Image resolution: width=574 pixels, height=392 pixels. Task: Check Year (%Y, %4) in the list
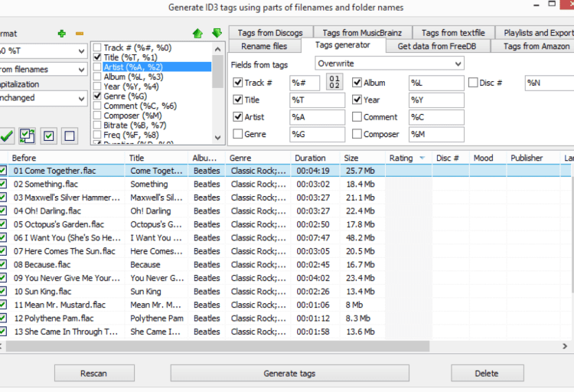coord(97,87)
